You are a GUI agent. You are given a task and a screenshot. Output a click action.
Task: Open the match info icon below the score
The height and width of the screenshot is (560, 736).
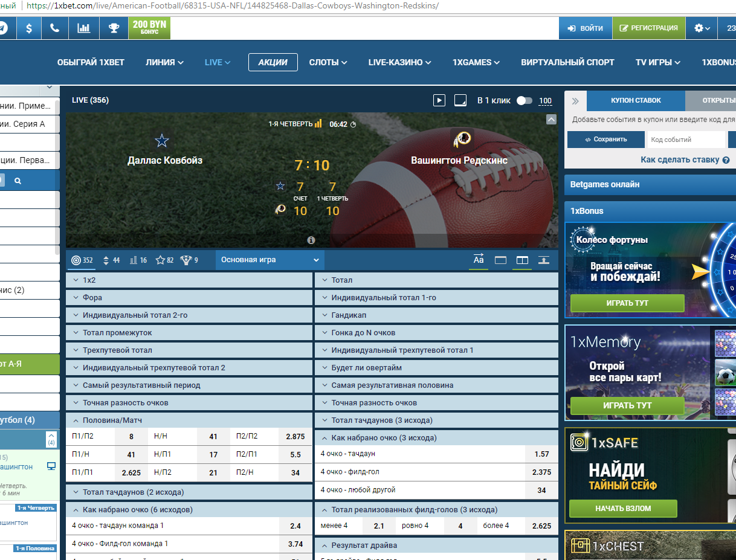[x=311, y=240]
